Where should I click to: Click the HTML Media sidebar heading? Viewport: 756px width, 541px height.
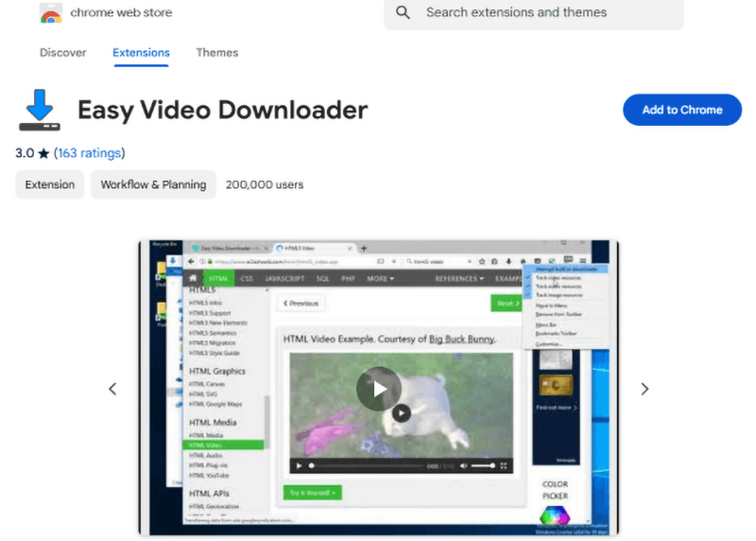click(x=213, y=422)
